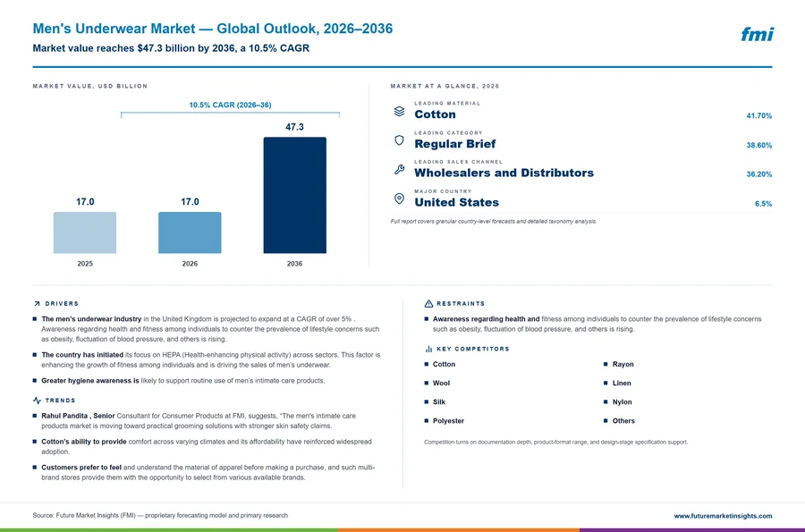
Task: Click the 36.20% sales channel value
Action: coord(758,174)
